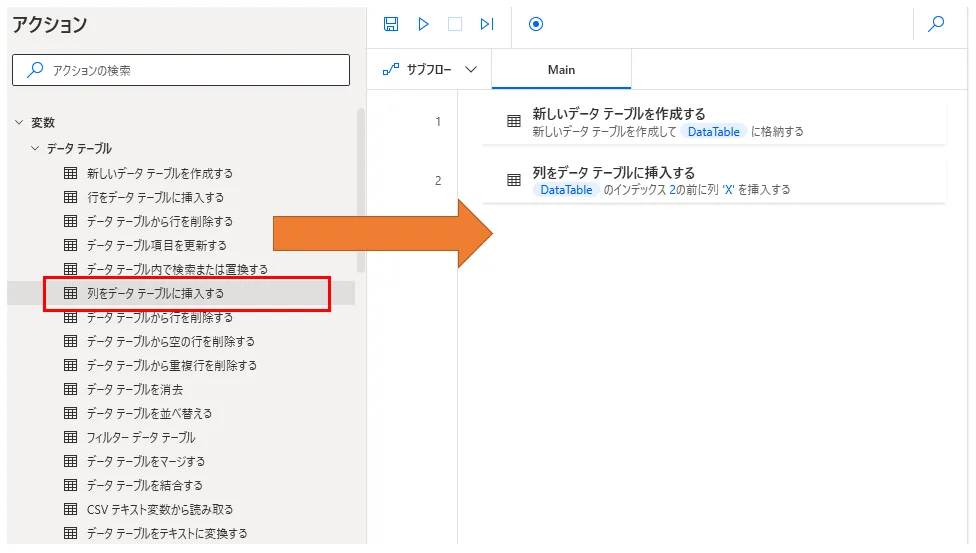Click table icon of step 1 action
Image resolution: width=976 pixels, height=553 pixels.
[x=514, y=122]
